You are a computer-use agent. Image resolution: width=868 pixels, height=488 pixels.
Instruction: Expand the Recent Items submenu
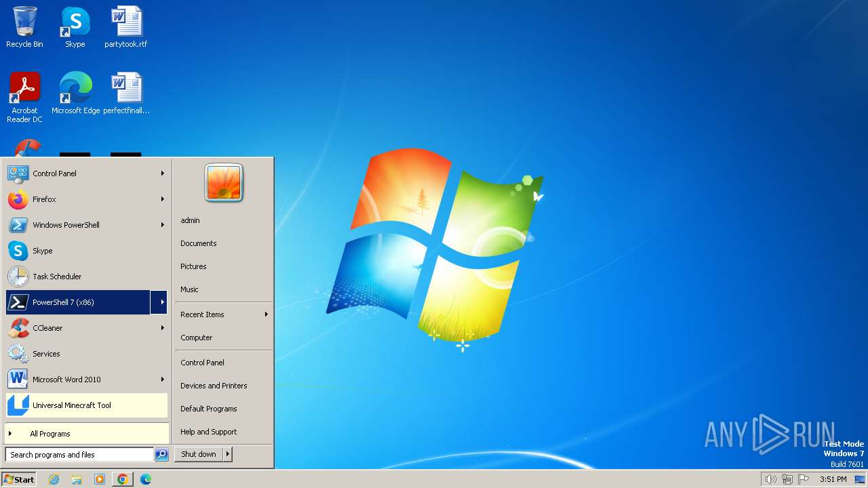[224, 314]
